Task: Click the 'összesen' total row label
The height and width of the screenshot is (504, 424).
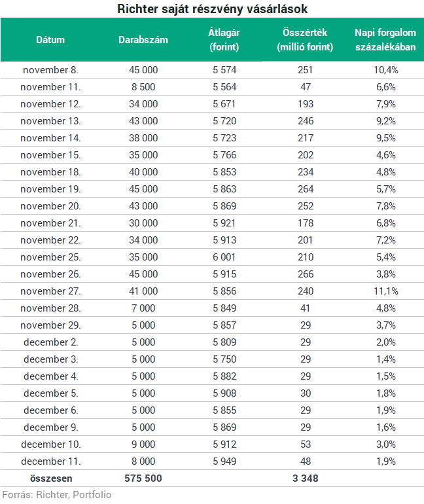Action: pos(51,478)
